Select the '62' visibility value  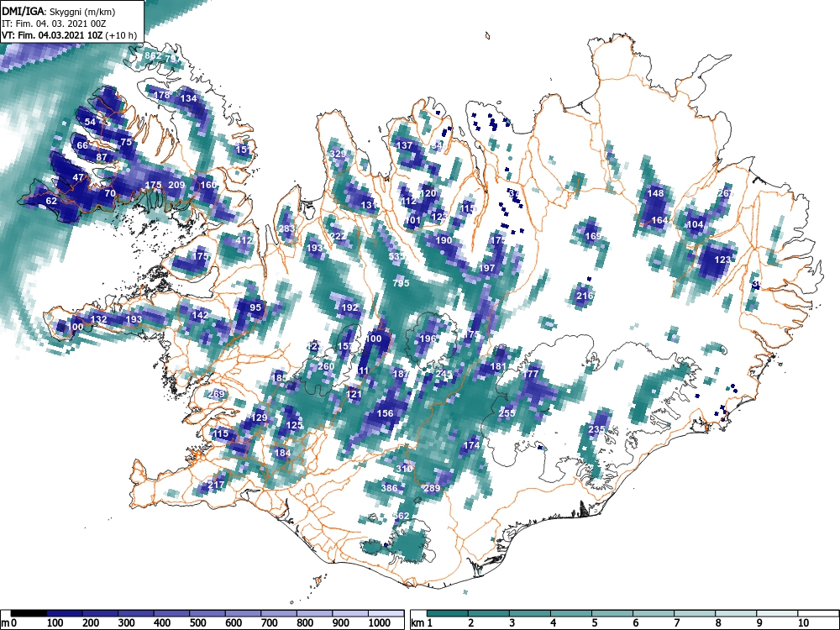click(51, 201)
